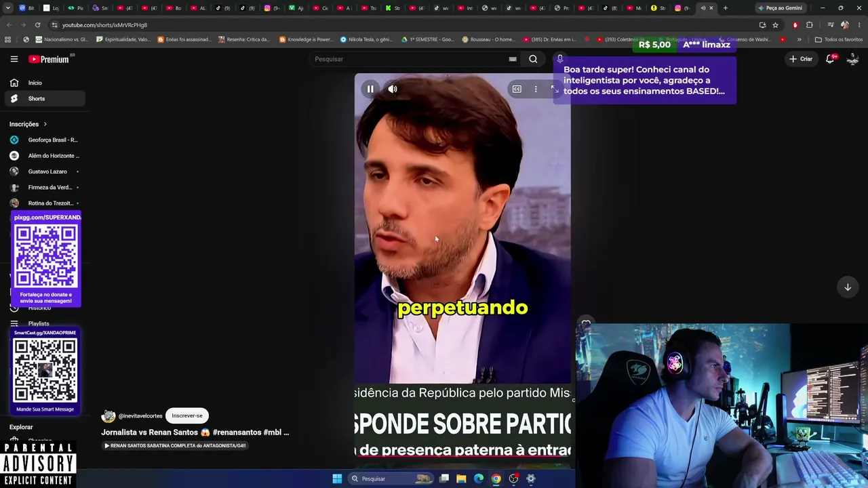Image resolution: width=868 pixels, height=488 pixels.
Task: Reload the current page
Action: [x=37, y=25]
